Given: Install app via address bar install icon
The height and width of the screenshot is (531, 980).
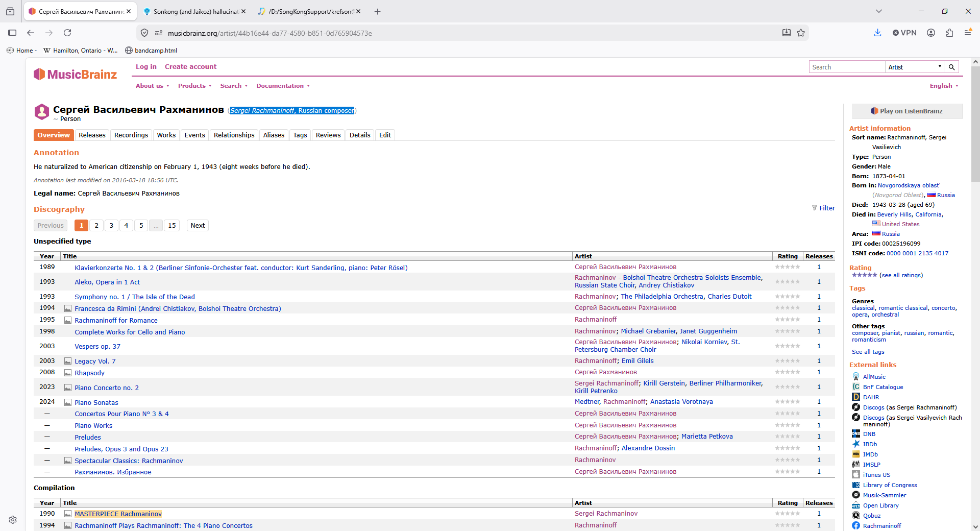Looking at the screenshot, I should (x=787, y=33).
